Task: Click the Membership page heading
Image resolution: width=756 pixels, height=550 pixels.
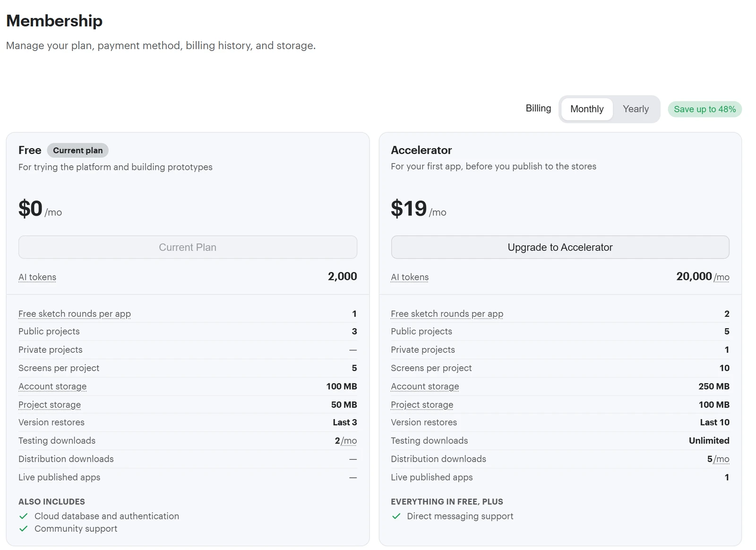Action: pyautogui.click(x=54, y=21)
